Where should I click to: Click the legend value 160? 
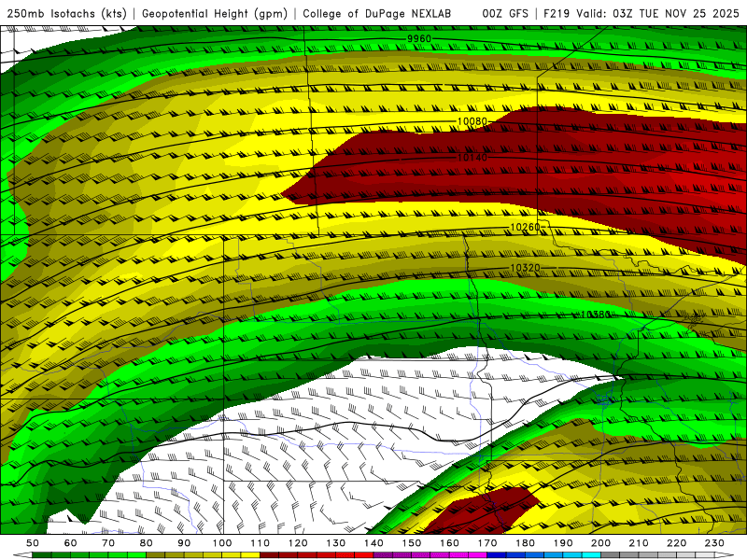(x=449, y=543)
